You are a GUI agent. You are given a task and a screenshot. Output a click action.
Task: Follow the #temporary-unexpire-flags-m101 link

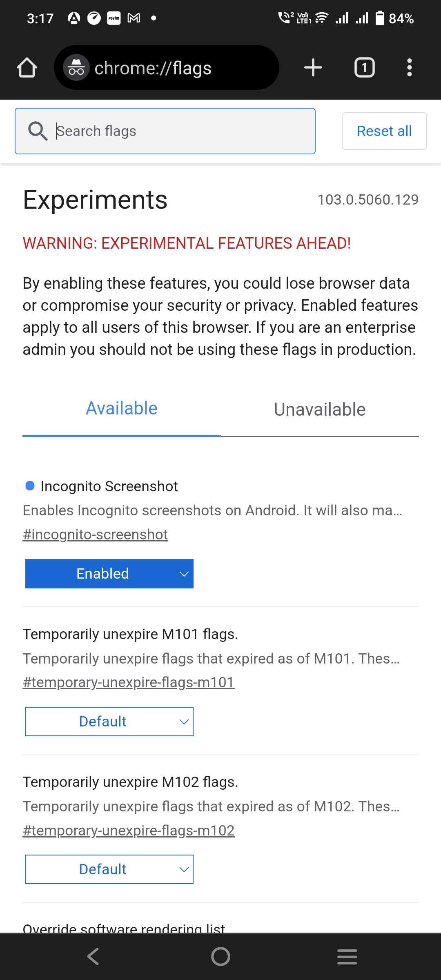[129, 682]
